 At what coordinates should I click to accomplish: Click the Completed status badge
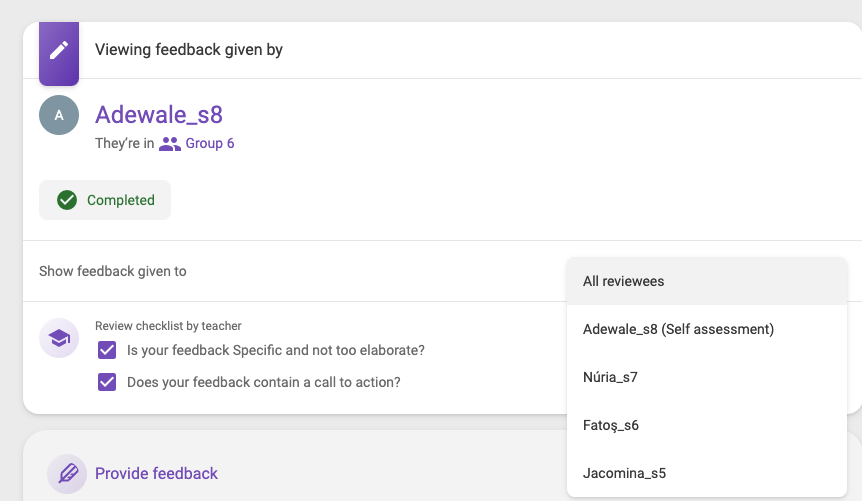(105, 200)
